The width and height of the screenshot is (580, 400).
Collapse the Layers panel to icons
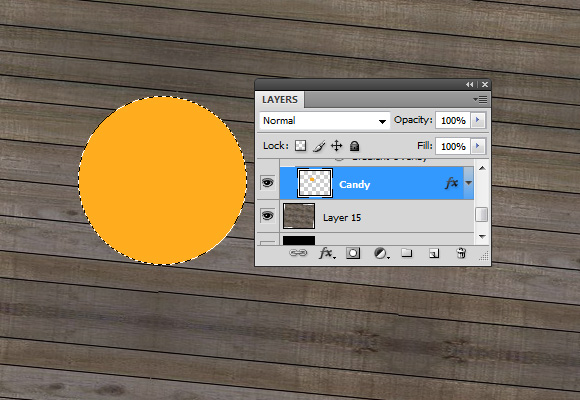[x=469, y=85]
